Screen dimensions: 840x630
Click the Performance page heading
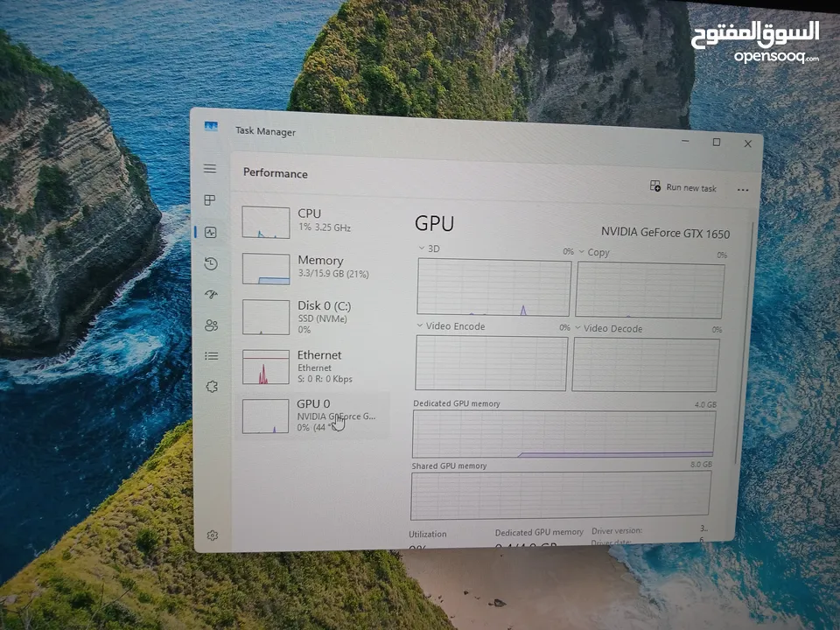point(276,173)
